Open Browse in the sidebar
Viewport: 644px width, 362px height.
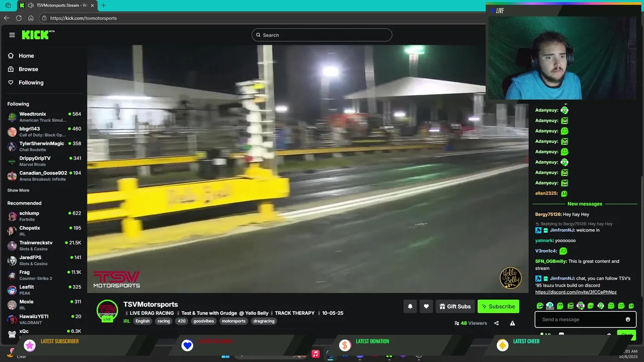pos(28,69)
